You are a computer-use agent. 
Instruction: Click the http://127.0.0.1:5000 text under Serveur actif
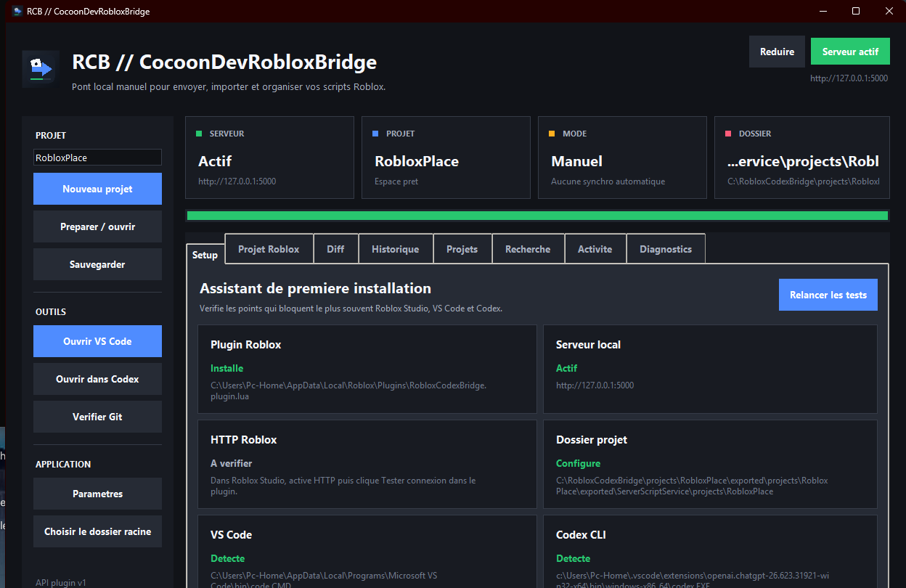(849, 78)
